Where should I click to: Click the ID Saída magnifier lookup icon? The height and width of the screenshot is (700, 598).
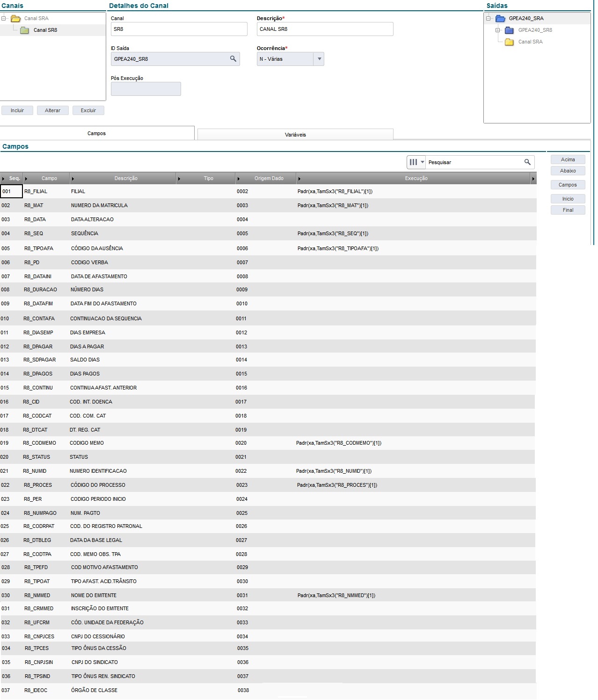233,59
